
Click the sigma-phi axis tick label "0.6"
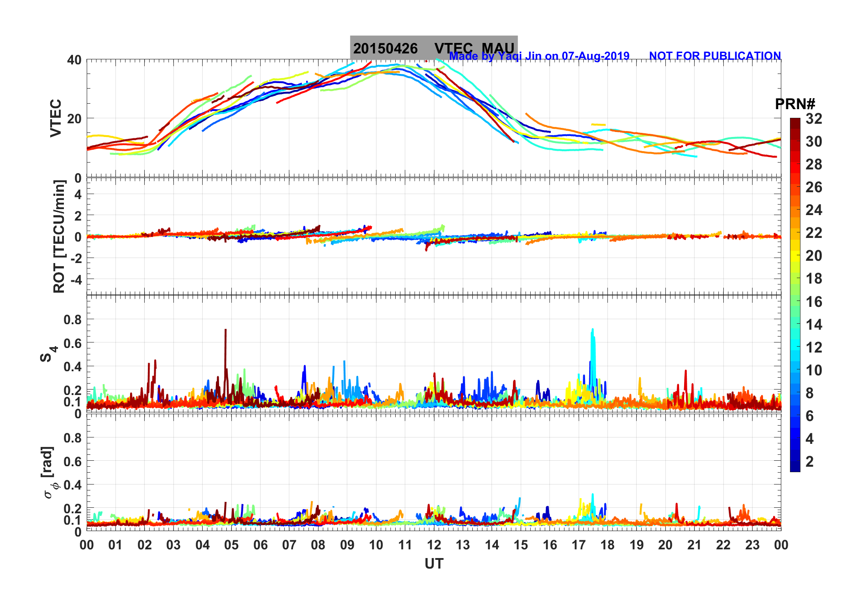(73, 462)
